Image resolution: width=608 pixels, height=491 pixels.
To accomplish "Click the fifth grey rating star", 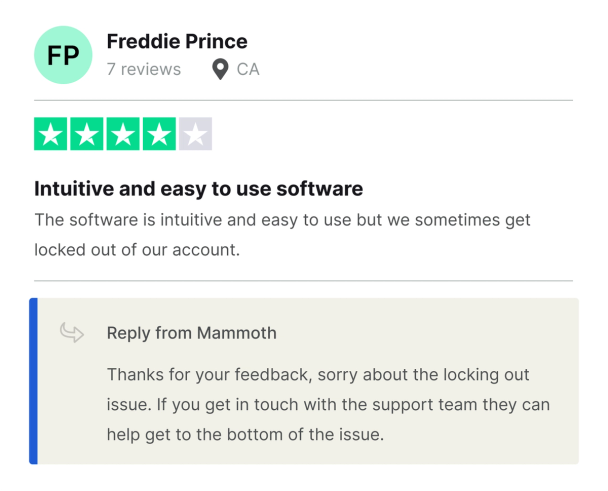I will 195,134.
